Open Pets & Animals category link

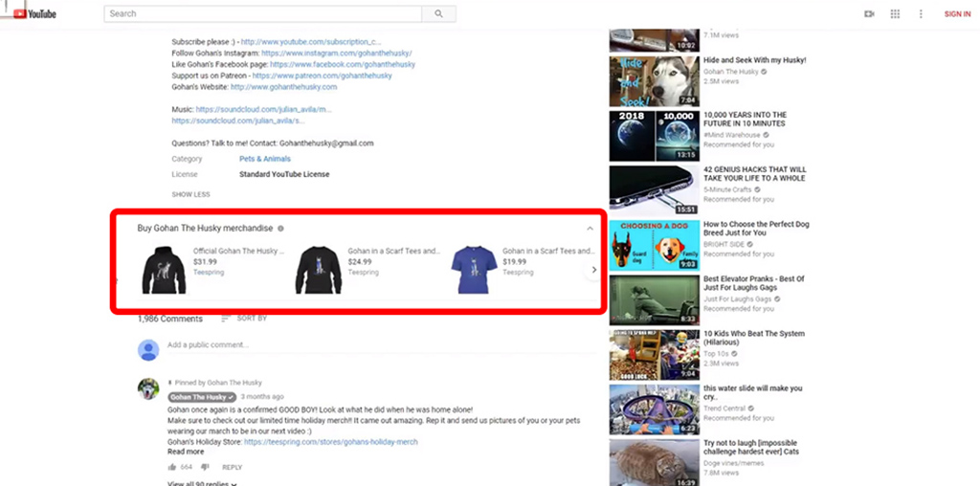coord(265,159)
